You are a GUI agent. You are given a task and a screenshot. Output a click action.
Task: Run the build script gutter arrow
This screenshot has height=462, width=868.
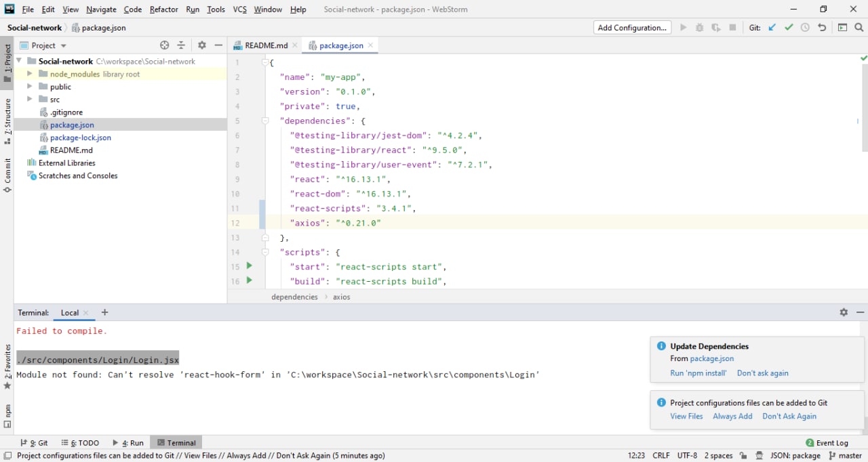[249, 280]
